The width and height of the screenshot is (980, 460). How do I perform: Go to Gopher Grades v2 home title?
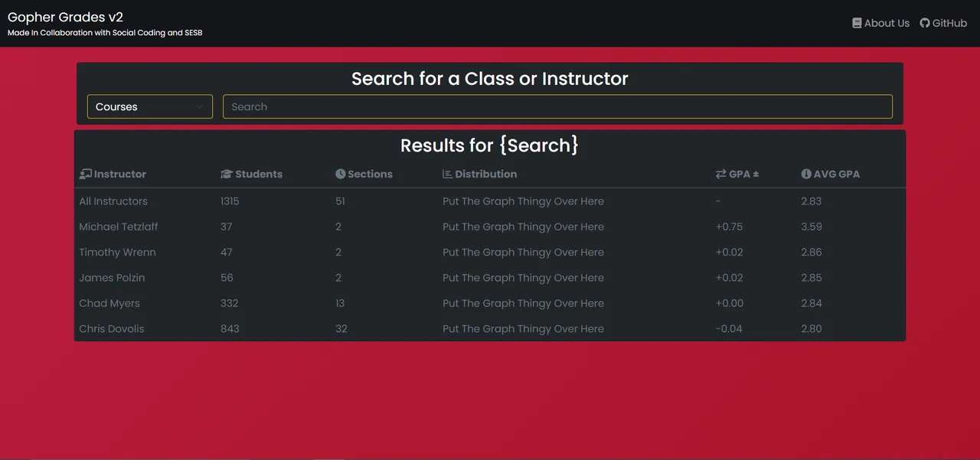(65, 17)
